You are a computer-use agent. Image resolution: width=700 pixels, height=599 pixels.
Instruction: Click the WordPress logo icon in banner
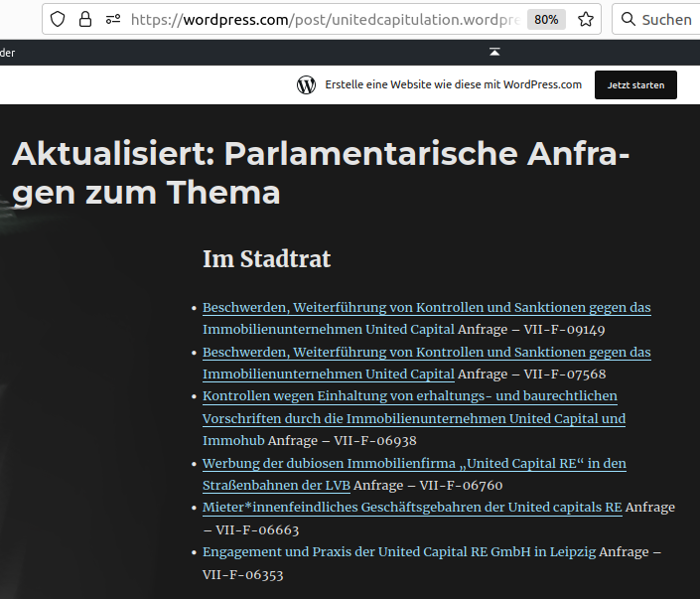[x=306, y=84]
